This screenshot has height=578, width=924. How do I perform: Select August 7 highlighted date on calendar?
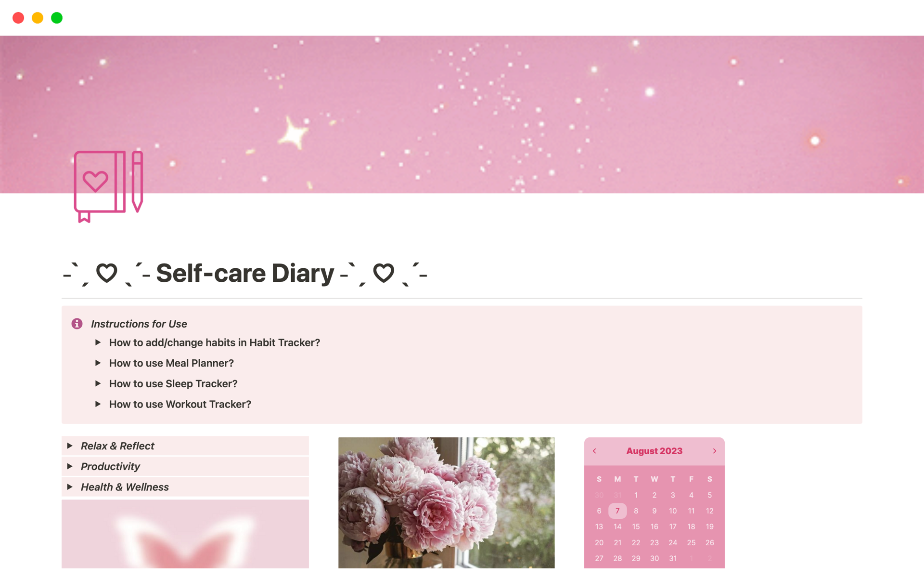(x=616, y=510)
